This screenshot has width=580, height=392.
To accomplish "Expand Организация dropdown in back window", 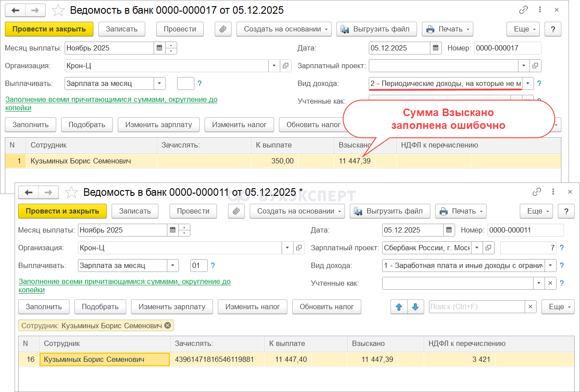I will point(274,66).
